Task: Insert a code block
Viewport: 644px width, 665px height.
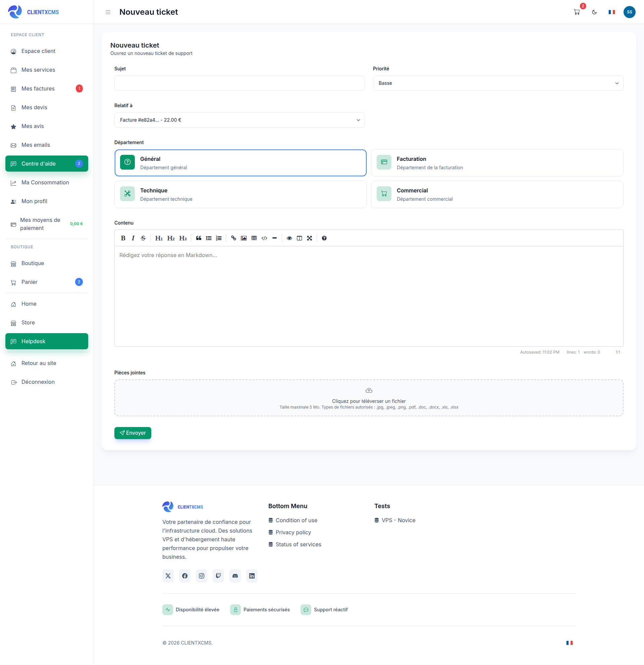Action: [264, 238]
